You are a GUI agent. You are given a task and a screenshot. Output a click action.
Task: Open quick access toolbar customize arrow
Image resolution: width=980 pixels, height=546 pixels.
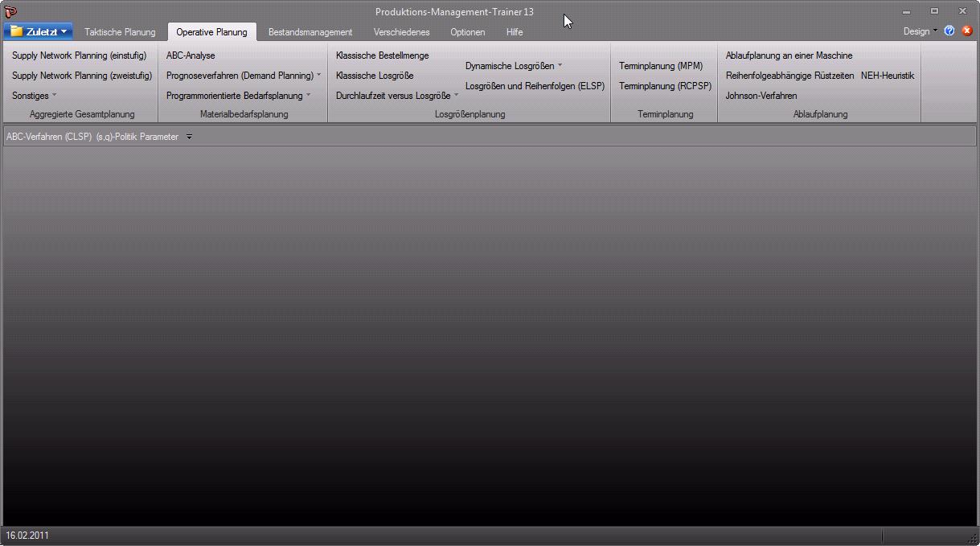click(x=190, y=137)
